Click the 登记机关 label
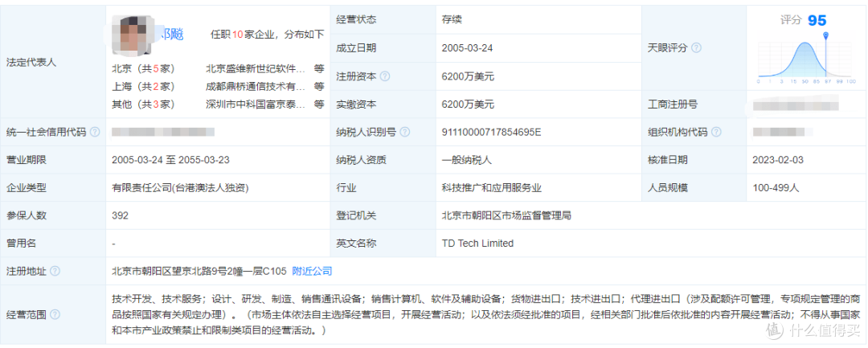The image size is (868, 348). coord(356,215)
